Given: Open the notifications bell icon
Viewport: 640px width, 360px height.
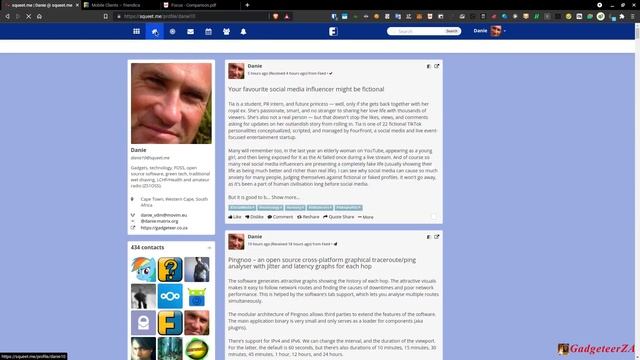Looking at the screenshot, I should 243,31.
